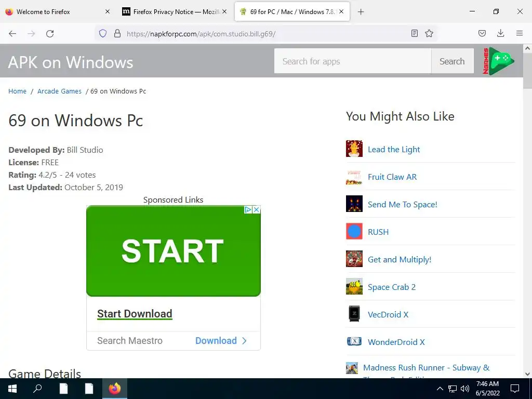Click the scrollbar down arrow

click(528, 374)
